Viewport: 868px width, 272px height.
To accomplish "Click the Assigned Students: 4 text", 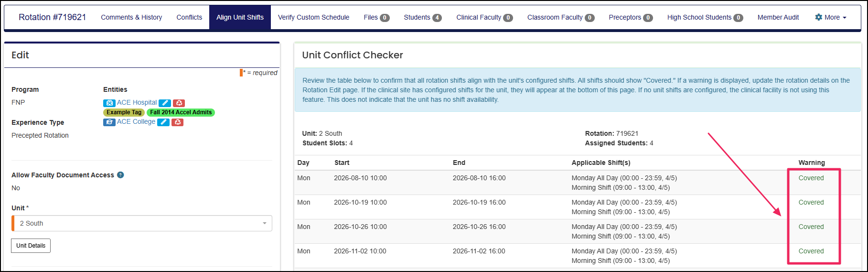I will point(619,143).
